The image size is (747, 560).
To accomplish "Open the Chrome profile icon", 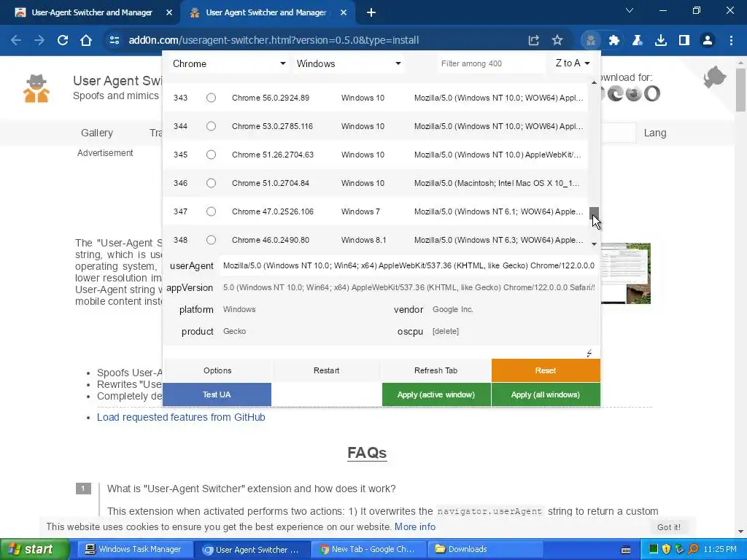I will [708, 41].
